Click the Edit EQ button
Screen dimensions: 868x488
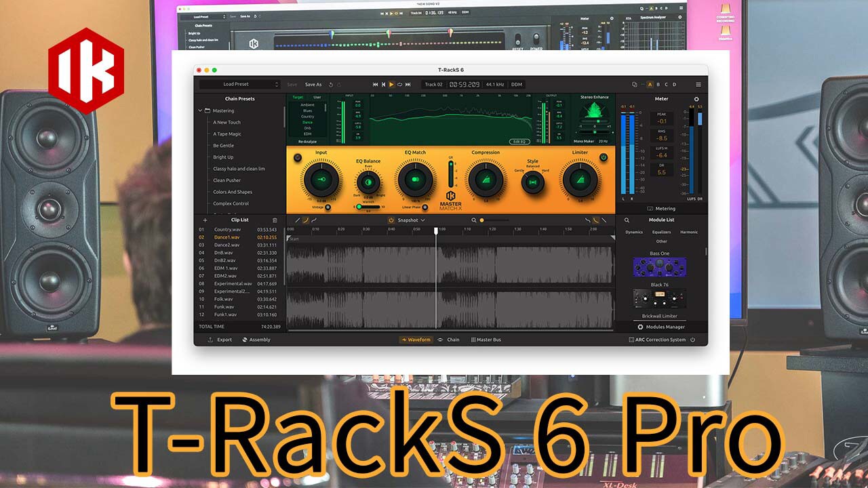pyautogui.click(x=519, y=142)
